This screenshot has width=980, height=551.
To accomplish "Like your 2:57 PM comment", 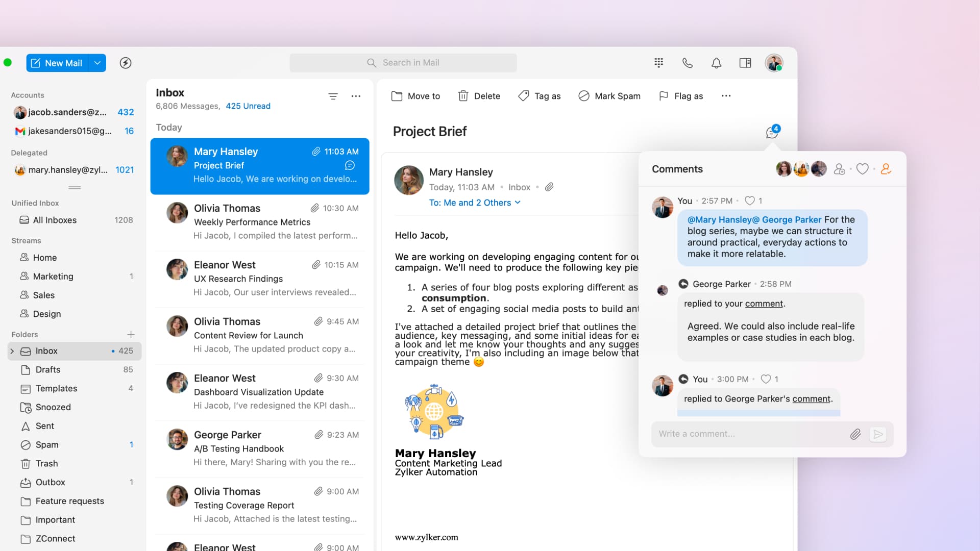I will tap(749, 201).
